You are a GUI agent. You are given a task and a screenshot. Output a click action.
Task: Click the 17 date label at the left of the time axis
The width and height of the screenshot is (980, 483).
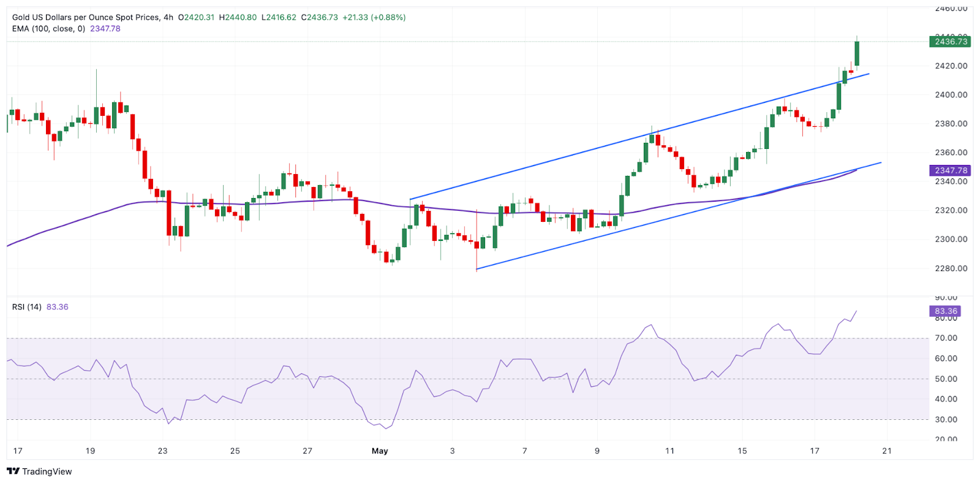[18, 451]
